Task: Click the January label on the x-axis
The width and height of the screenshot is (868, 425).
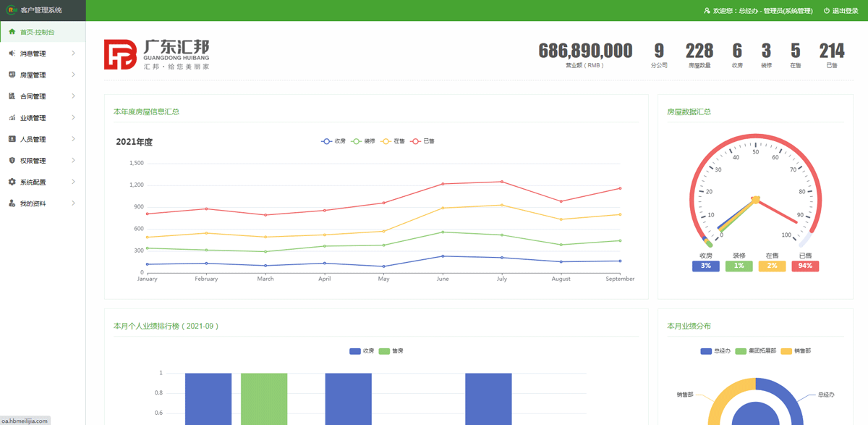Action: pos(147,279)
